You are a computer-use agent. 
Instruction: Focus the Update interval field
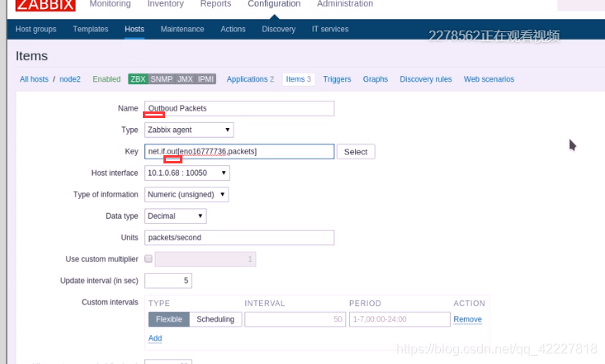pyautogui.click(x=168, y=281)
